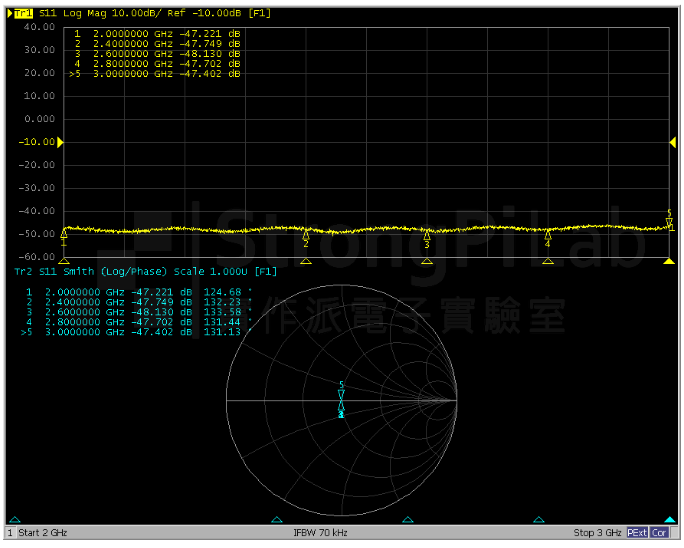The height and width of the screenshot is (548, 684).
Task: Click cyan marker 1 readout with phase 124.68°
Action: pos(138,292)
